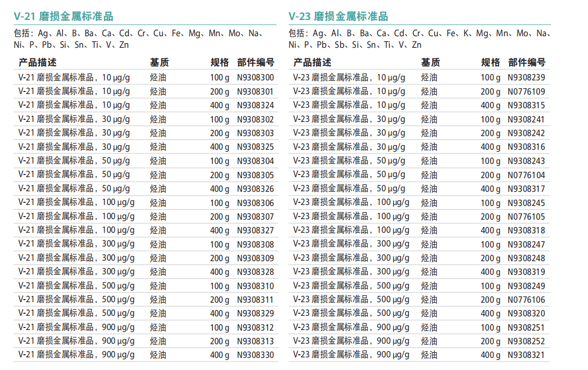Select part number N9308303
The image size is (588, 370).
click(x=255, y=133)
